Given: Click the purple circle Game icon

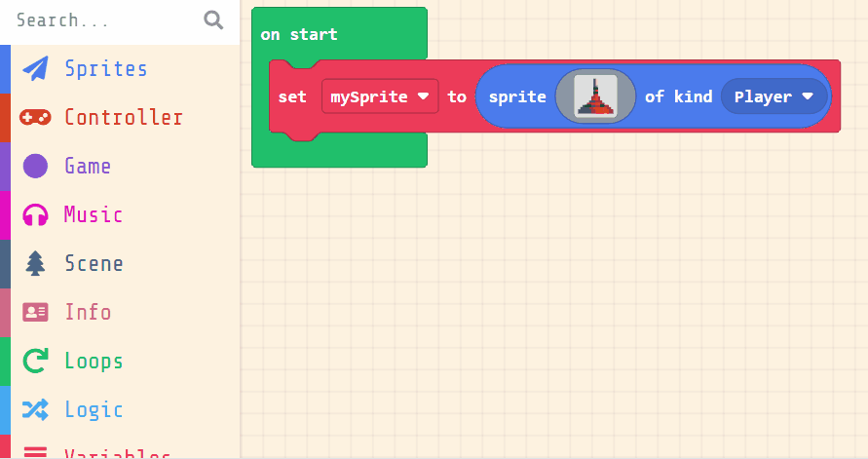Looking at the screenshot, I should (x=36, y=167).
